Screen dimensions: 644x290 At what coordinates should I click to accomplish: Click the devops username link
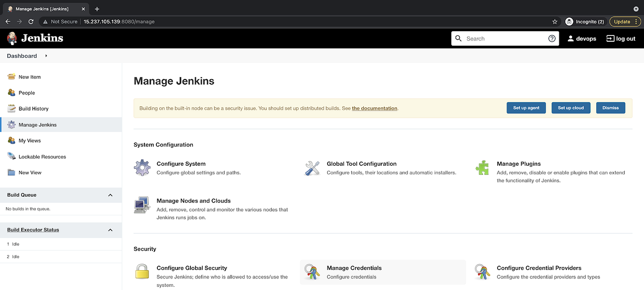[x=586, y=39]
